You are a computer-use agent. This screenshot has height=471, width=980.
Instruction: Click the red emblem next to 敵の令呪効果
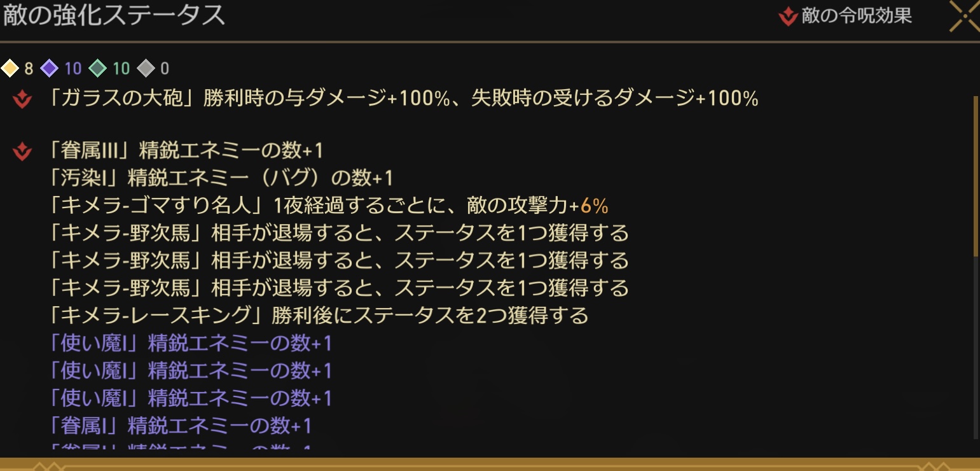788,17
